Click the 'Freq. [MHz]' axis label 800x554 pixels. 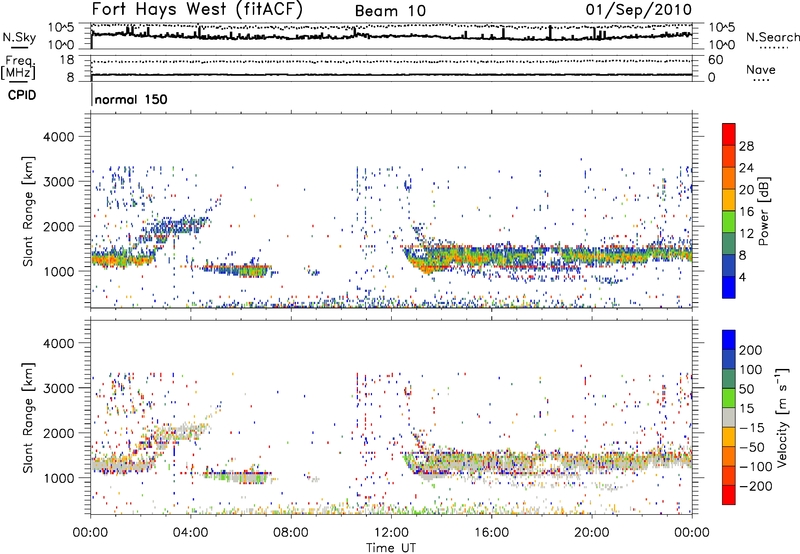click(x=18, y=68)
